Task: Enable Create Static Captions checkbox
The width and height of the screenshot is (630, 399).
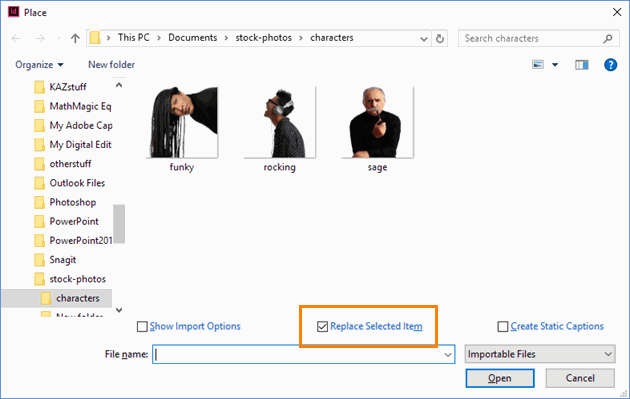Action: [503, 327]
